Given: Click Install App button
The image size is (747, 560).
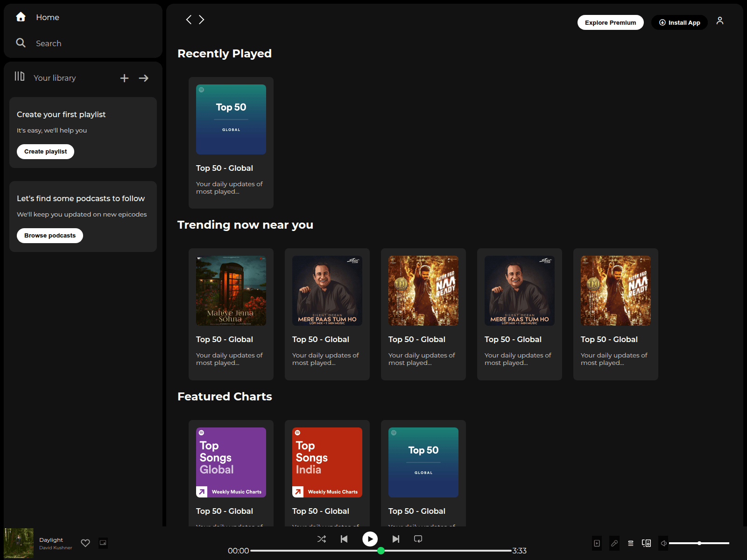Looking at the screenshot, I should 679,22.
